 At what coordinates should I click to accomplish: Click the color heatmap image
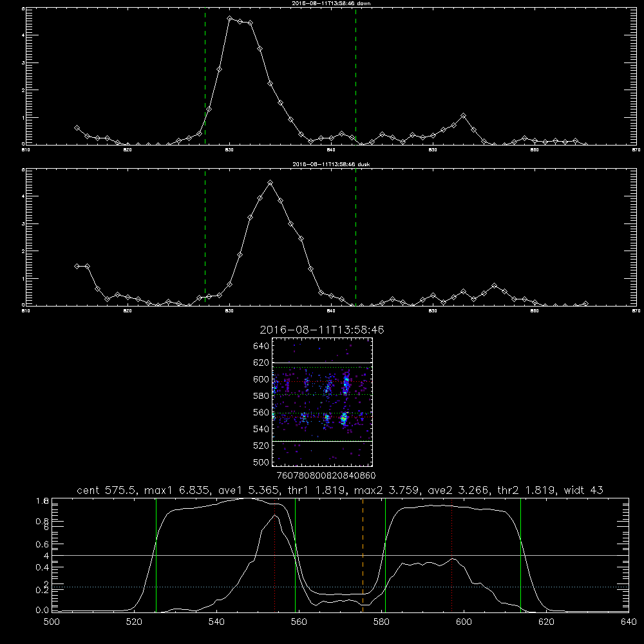[323, 402]
